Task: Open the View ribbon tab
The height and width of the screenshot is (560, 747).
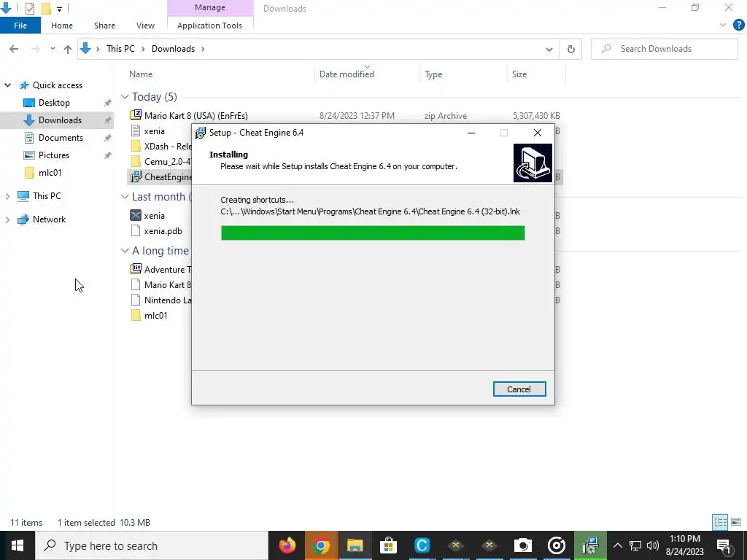Action: coord(145,26)
